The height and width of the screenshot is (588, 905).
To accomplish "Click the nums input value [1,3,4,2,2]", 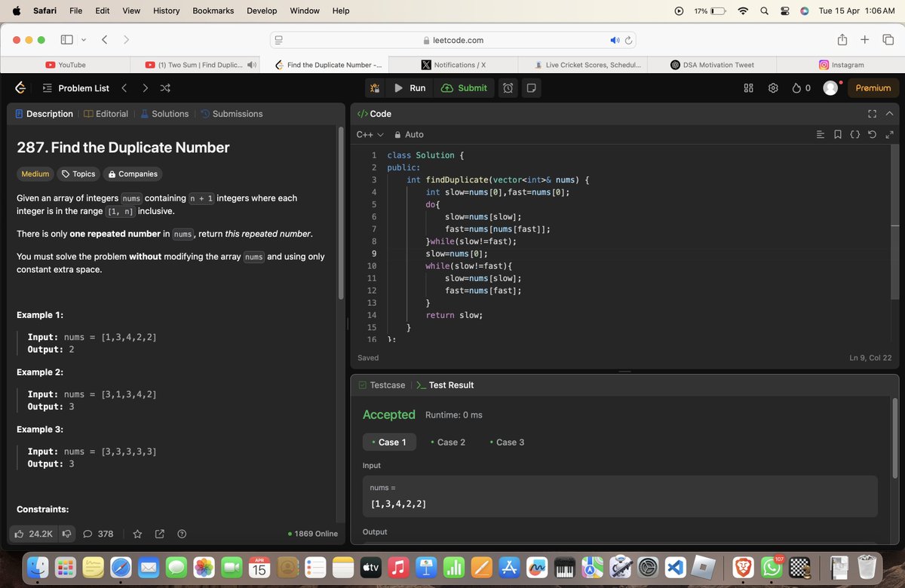I will point(398,503).
